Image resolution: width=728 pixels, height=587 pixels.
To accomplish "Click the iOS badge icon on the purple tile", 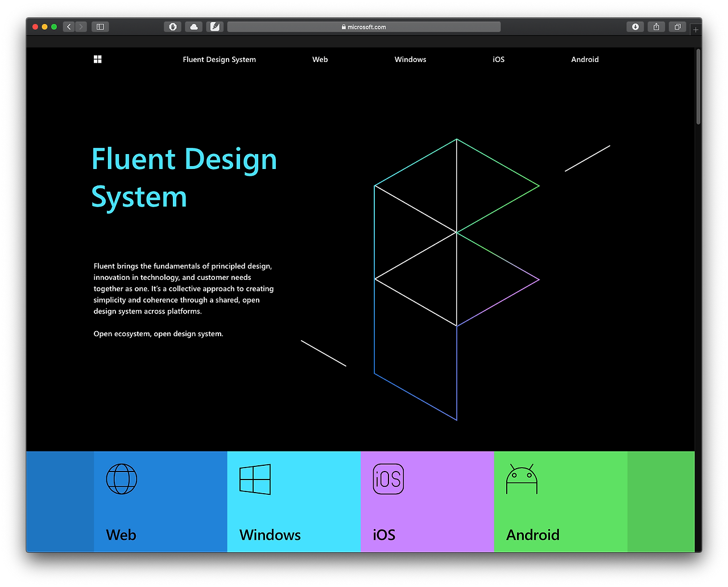I will [388, 479].
